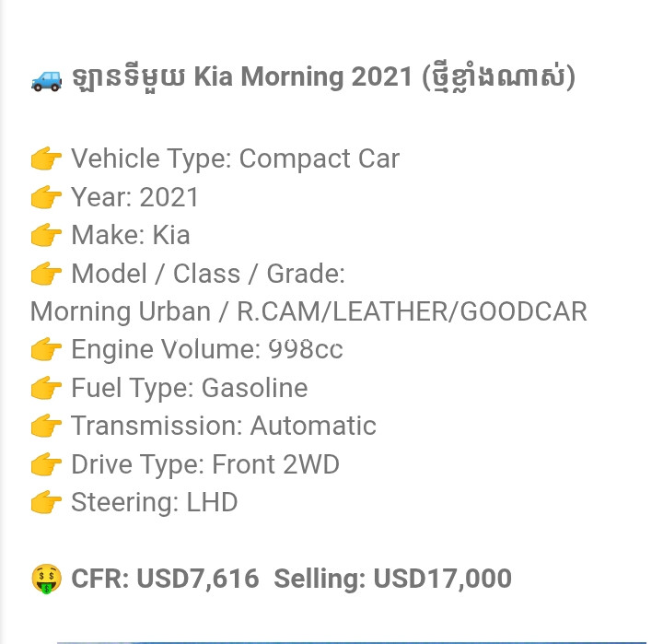The image size is (663, 644).
Task: Click the Fuel Type: Gasoline text
Action: click(190, 389)
